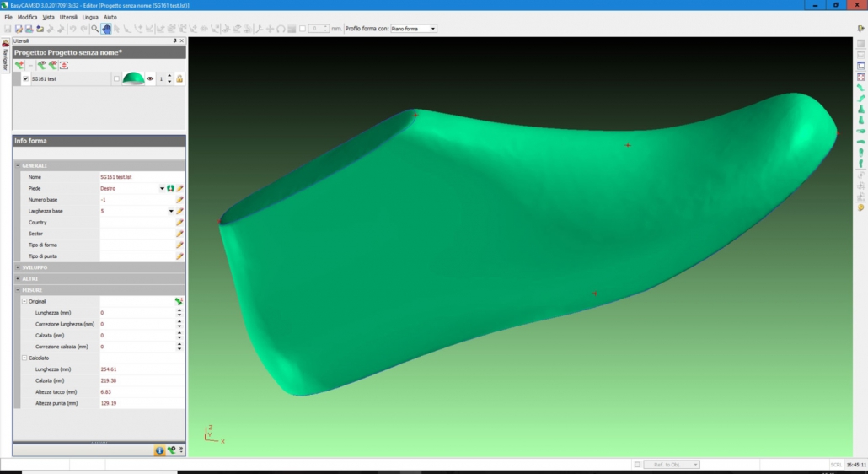Image resolution: width=868 pixels, height=474 pixels.
Task: Open the Larghezza base dropdown arrow
Action: [x=171, y=211]
